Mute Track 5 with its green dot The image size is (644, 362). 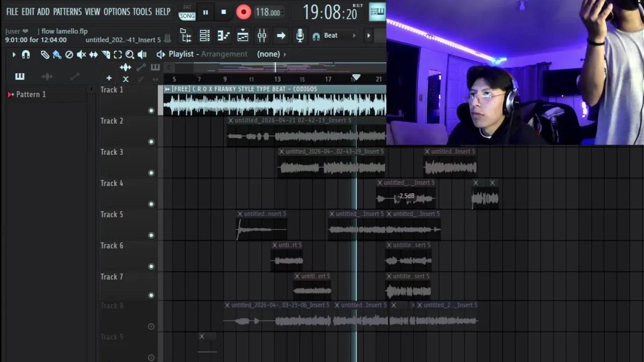pos(151,235)
